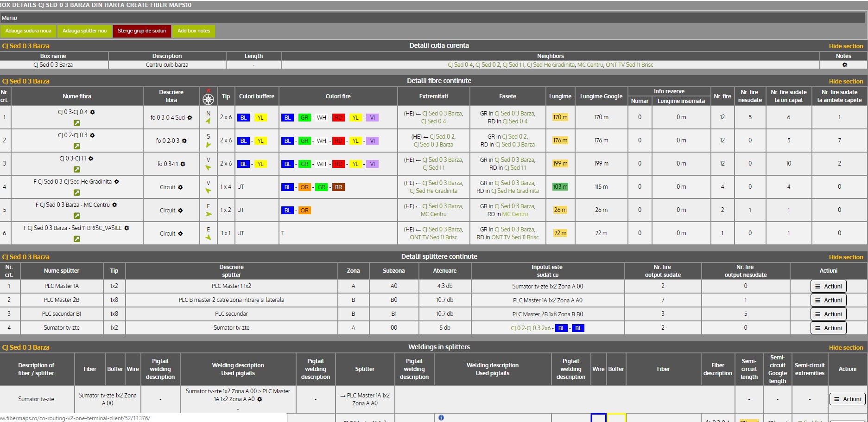Open Actiuni menu for Sumator tv-zte splitter
868x422 pixels.
pos(828,328)
